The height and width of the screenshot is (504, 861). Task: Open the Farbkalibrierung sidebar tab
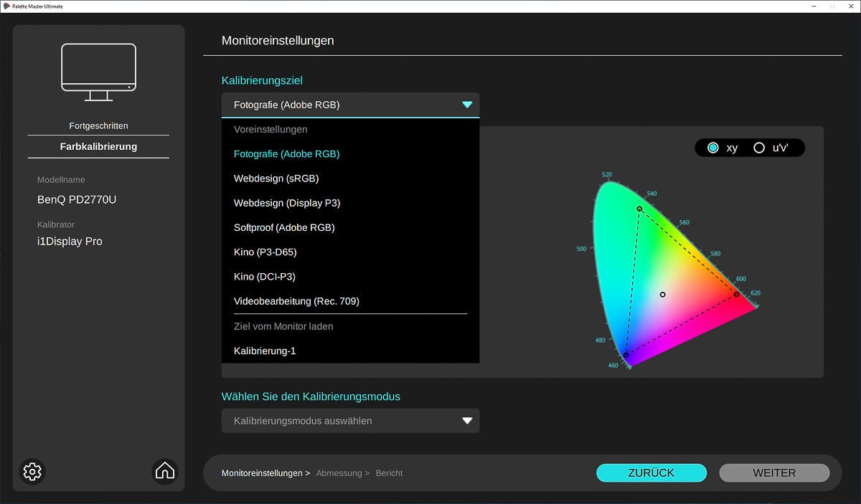(x=98, y=146)
